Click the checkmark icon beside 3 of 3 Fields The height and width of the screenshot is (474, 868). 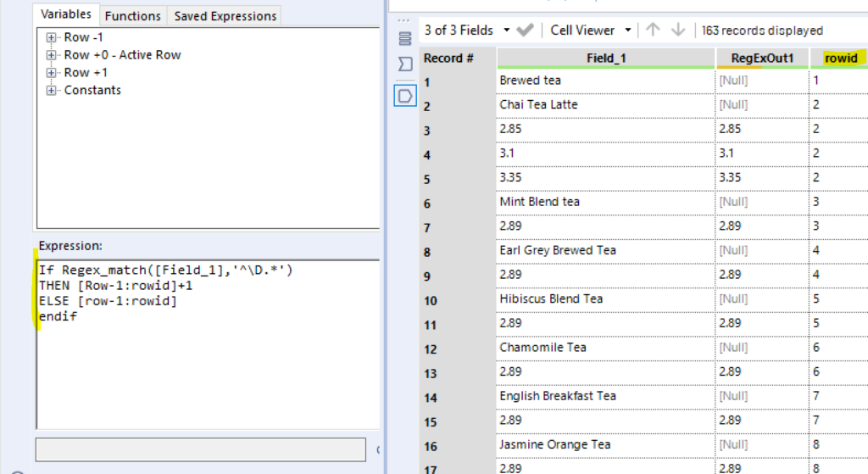pos(525,30)
